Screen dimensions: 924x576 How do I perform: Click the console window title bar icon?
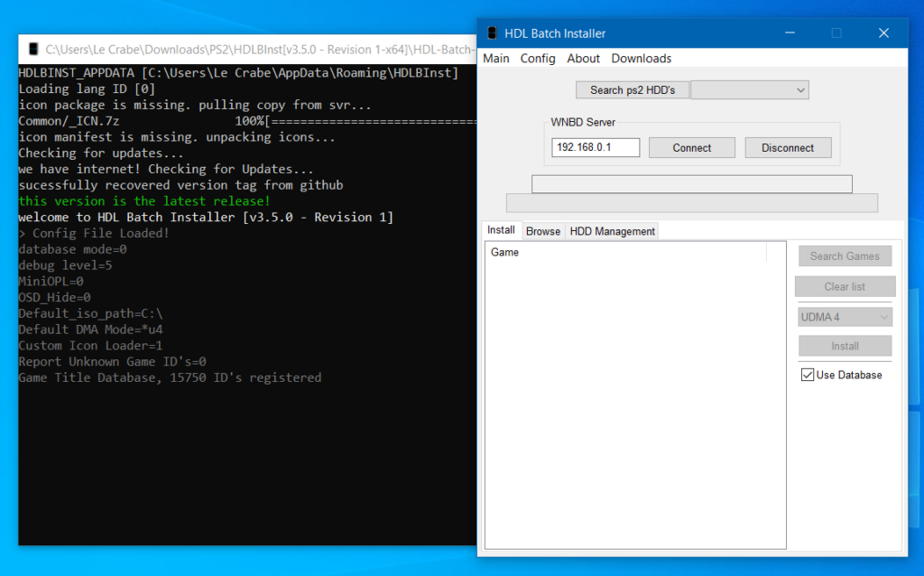[x=33, y=49]
